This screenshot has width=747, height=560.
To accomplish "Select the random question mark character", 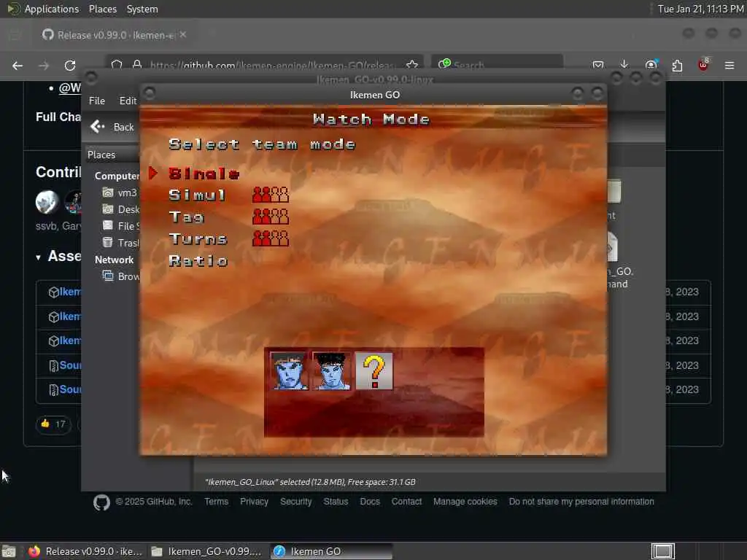I will [x=374, y=371].
